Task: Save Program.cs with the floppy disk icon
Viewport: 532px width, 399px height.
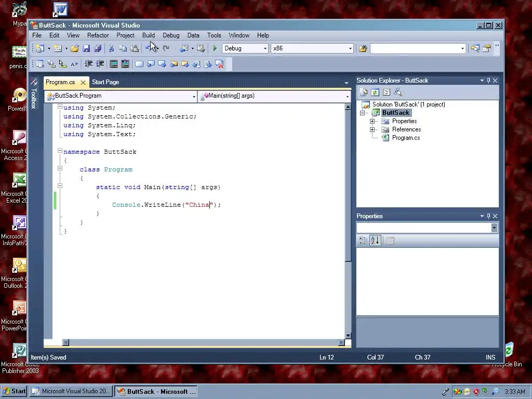Action: (86, 48)
